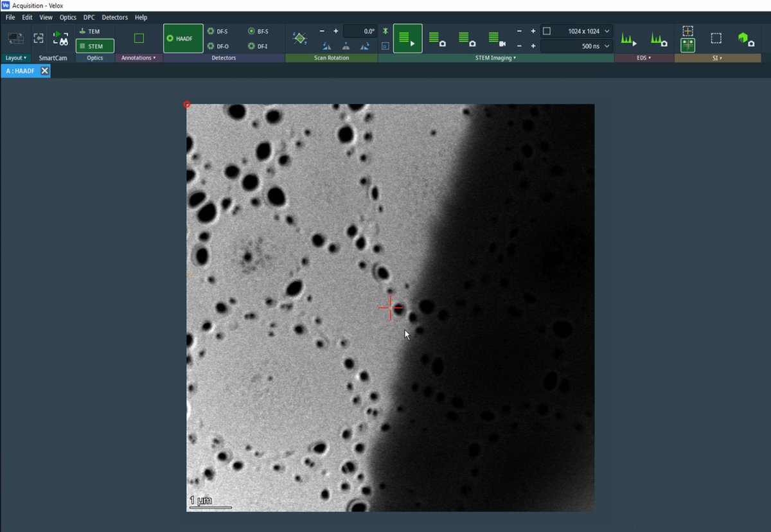
Task: Expand the Layout dropdown menu
Action: (x=15, y=58)
